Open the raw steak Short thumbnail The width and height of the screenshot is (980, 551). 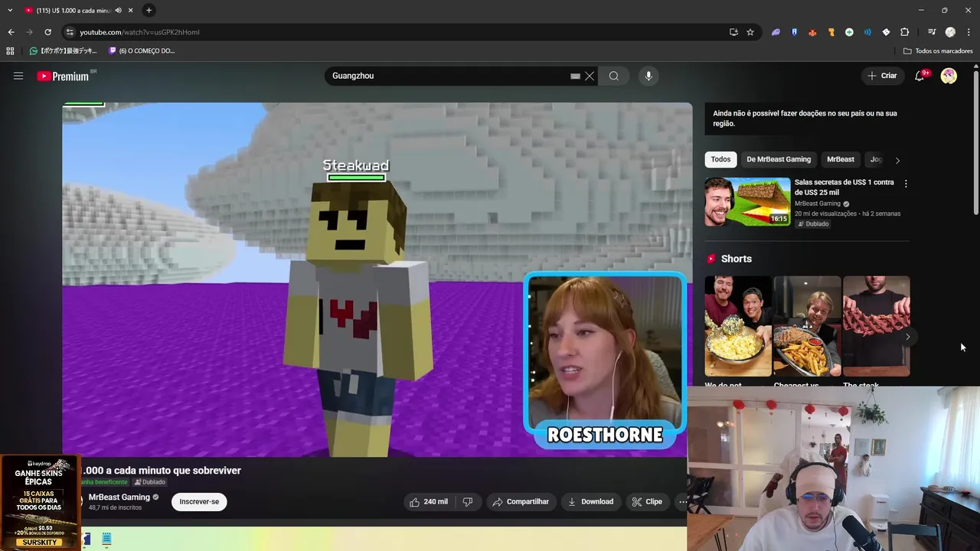click(876, 326)
